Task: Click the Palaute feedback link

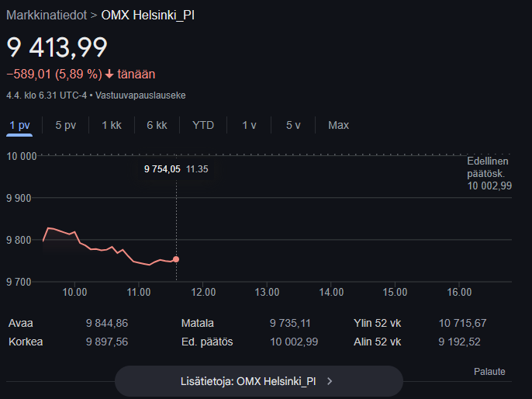Action: (x=489, y=372)
